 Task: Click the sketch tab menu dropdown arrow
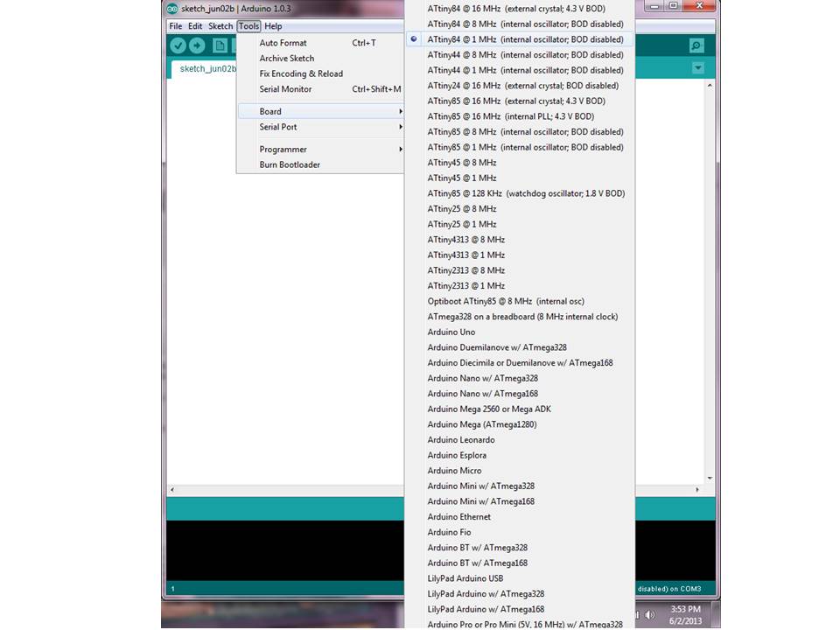click(x=697, y=67)
